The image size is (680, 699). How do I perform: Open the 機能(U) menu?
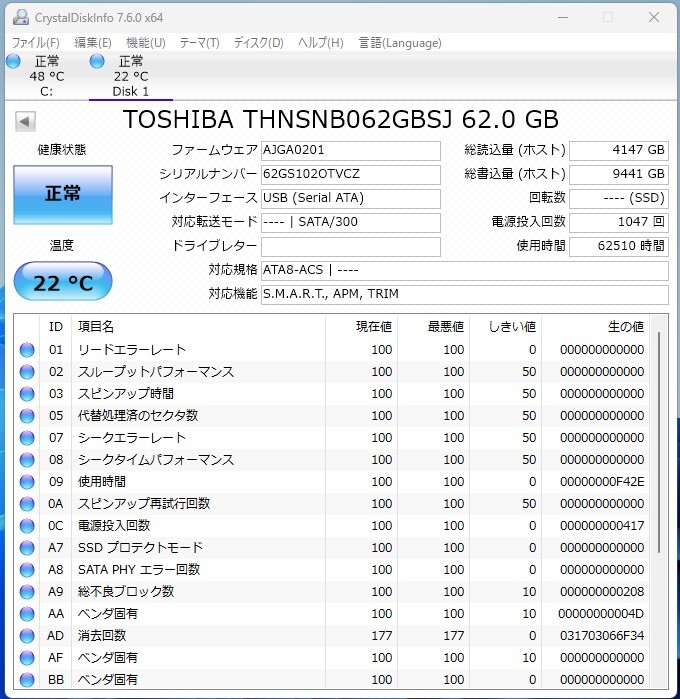tap(146, 43)
